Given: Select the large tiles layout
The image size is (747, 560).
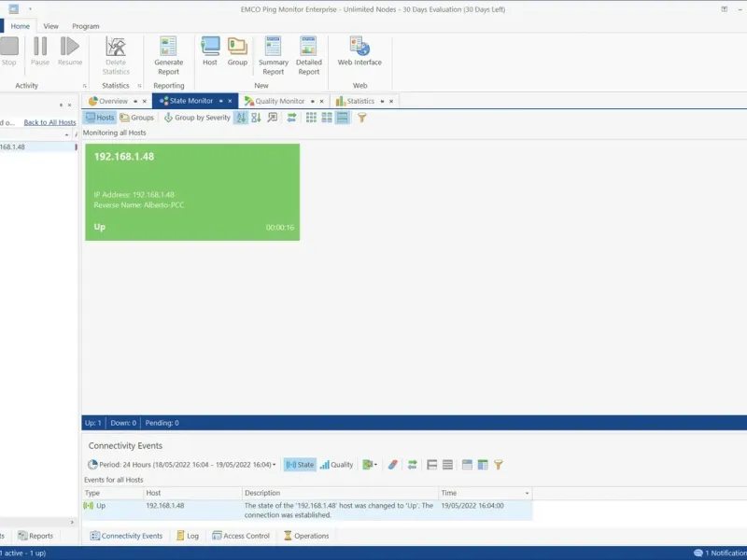Looking at the screenshot, I should coord(342,118).
